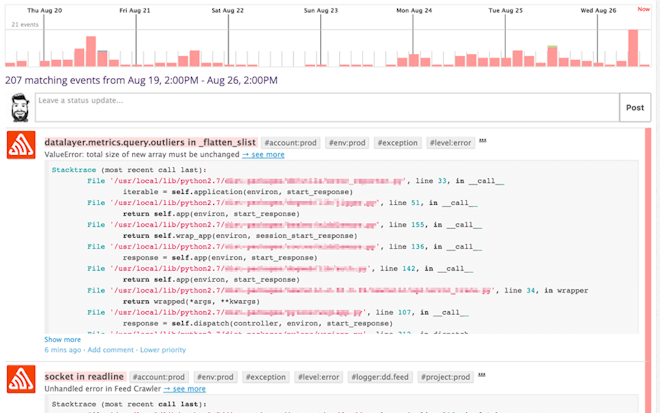Follow 'see more' link after Feed Crawler error
The height and width of the screenshot is (413, 660).
pos(184,389)
